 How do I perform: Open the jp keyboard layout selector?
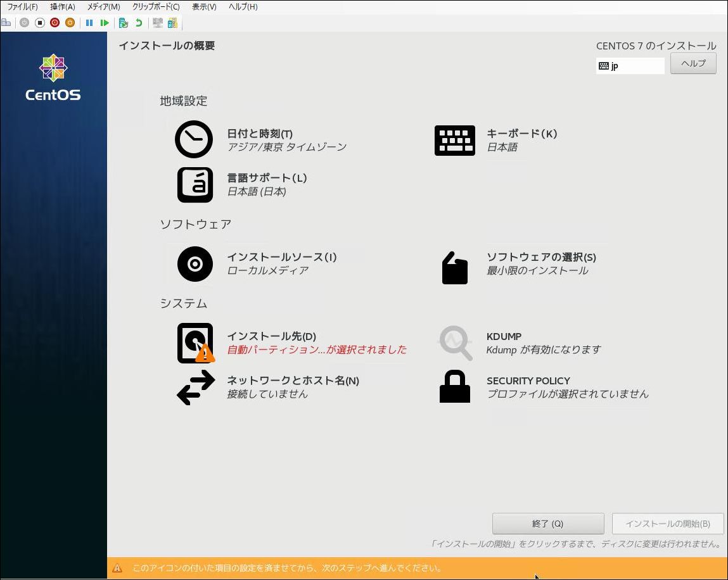[x=630, y=65]
